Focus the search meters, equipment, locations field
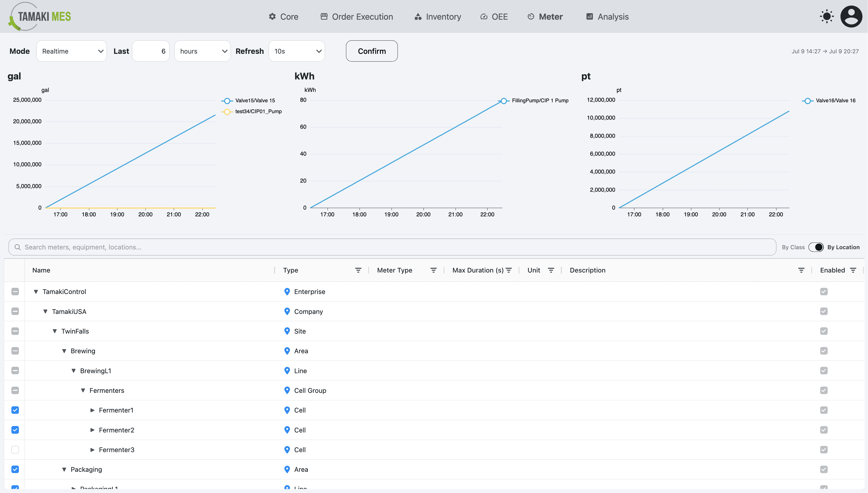Screen dimensions: 868x493 point(392,247)
